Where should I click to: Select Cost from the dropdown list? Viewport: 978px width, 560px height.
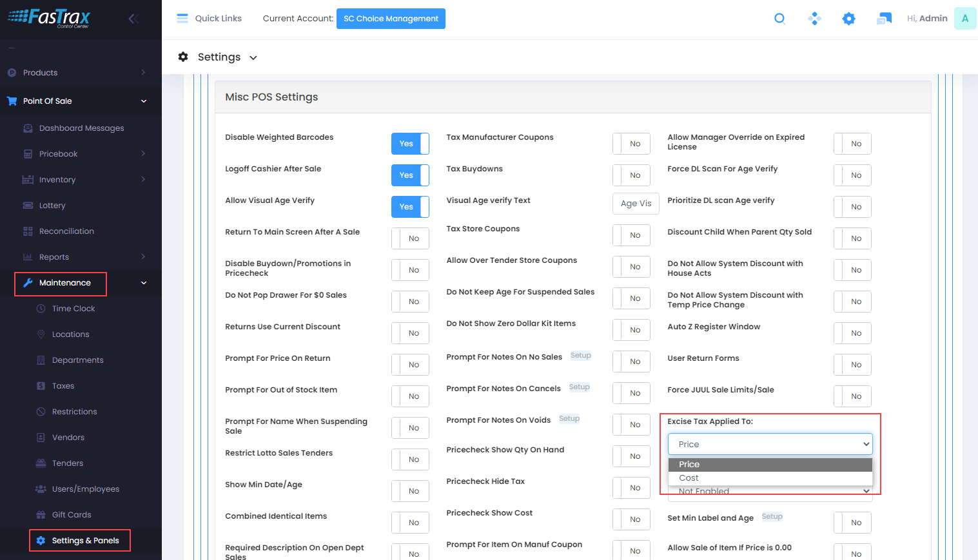(x=689, y=478)
